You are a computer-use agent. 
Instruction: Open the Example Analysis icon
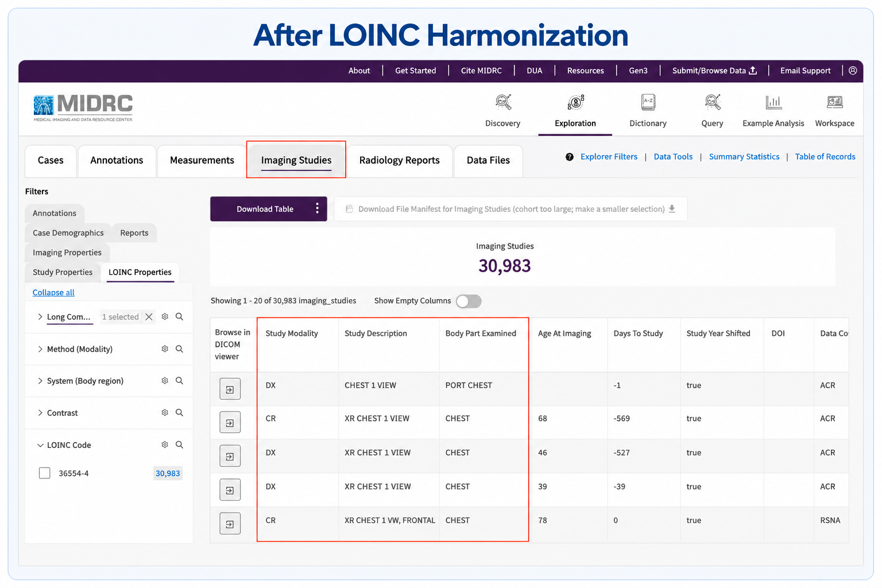click(773, 102)
